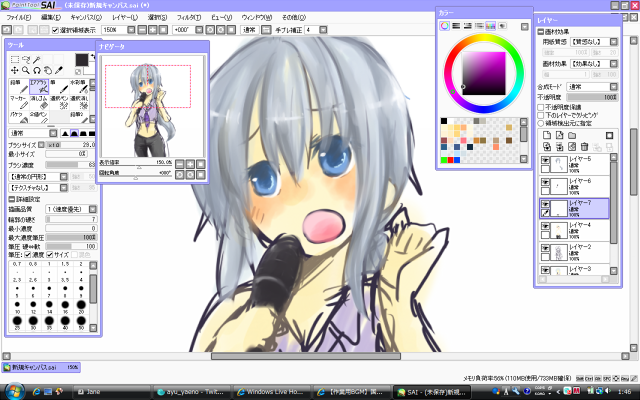Adjust layer 不透明度 opacity slider
Viewport: 640px width, 400px height.
tap(592, 98)
